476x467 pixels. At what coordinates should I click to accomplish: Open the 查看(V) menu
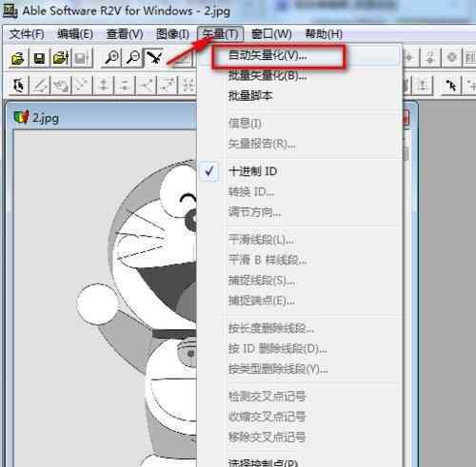[125, 34]
